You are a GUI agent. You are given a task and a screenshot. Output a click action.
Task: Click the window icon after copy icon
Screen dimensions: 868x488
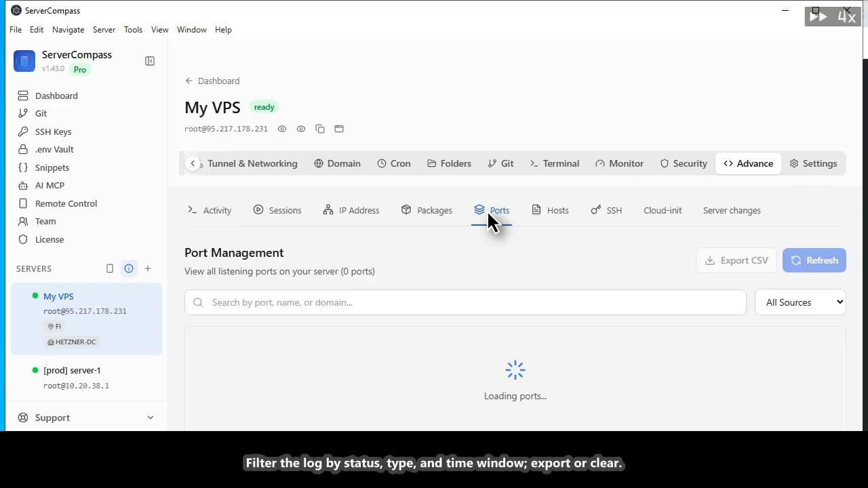(x=339, y=129)
